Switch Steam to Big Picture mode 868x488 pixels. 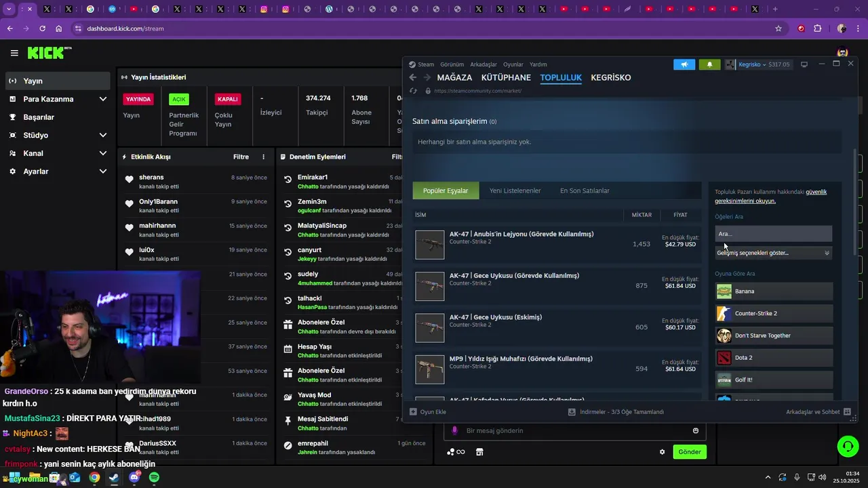804,64
